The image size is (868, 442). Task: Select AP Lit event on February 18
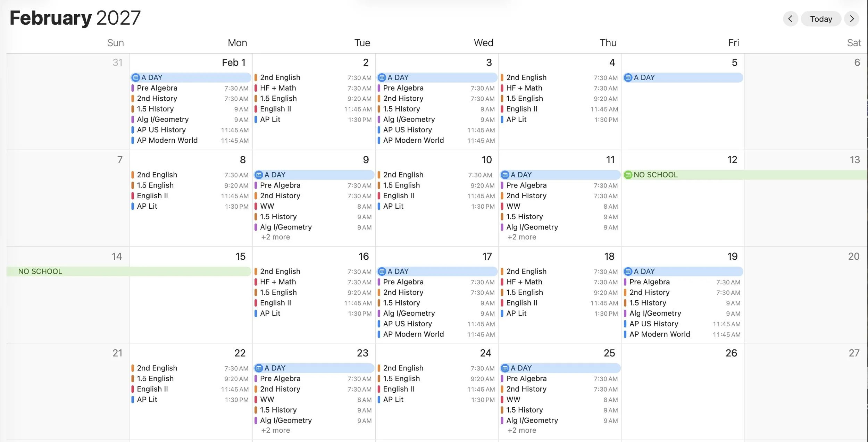(560, 313)
